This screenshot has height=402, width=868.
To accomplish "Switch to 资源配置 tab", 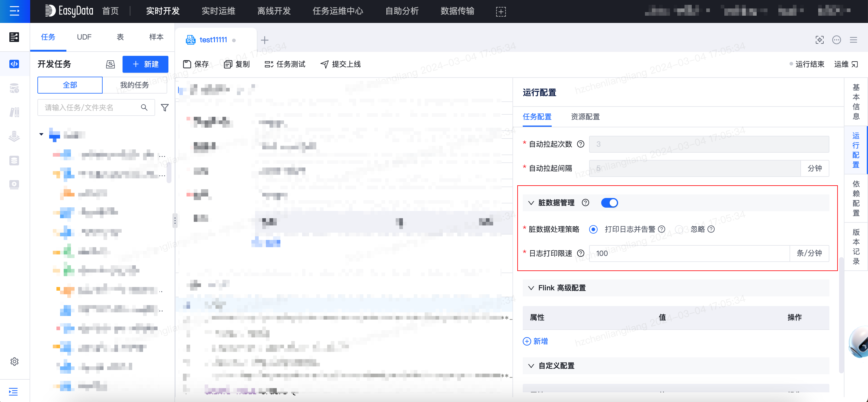I will (585, 117).
